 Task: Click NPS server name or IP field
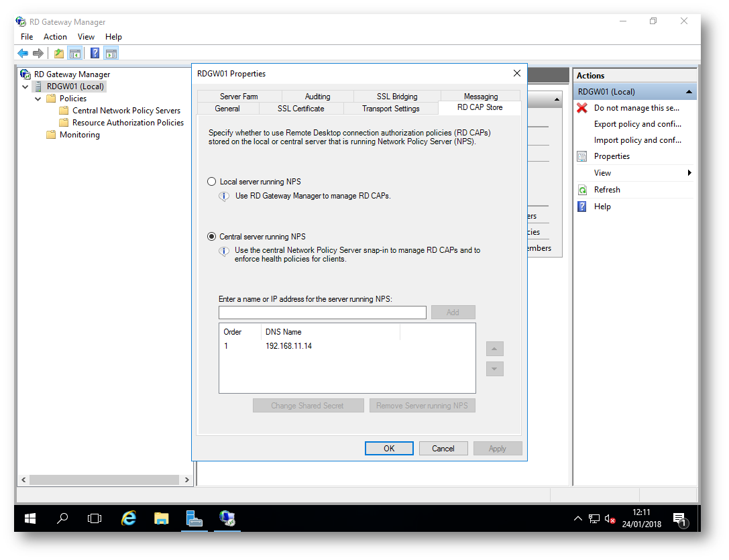click(322, 312)
